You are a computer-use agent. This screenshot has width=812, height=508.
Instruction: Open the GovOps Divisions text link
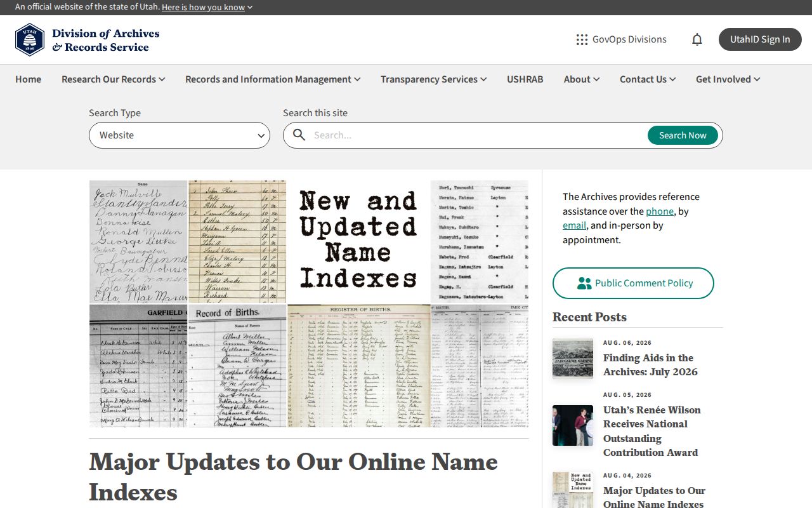point(629,39)
